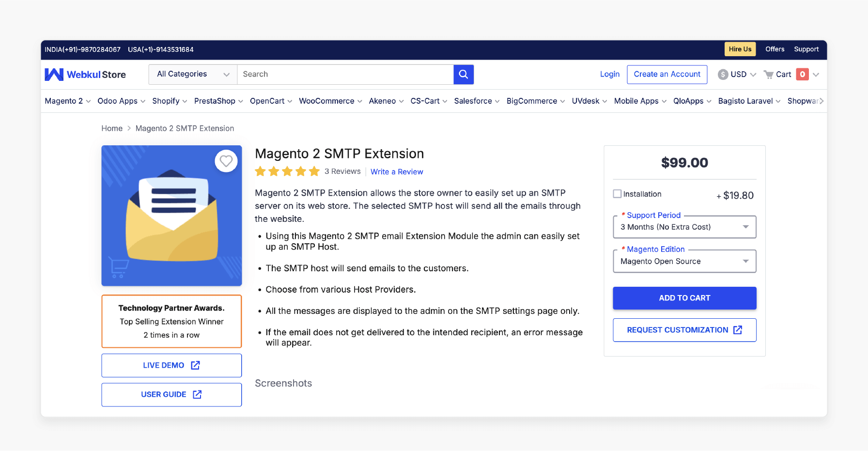Click Create an Account button
Image resolution: width=868 pixels, height=451 pixels.
(x=667, y=74)
